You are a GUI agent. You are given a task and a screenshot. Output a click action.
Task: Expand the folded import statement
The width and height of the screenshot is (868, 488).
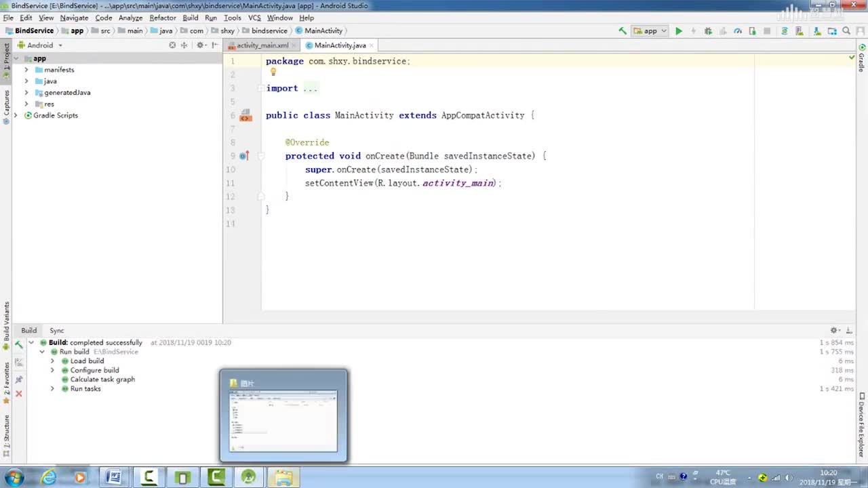(261, 88)
